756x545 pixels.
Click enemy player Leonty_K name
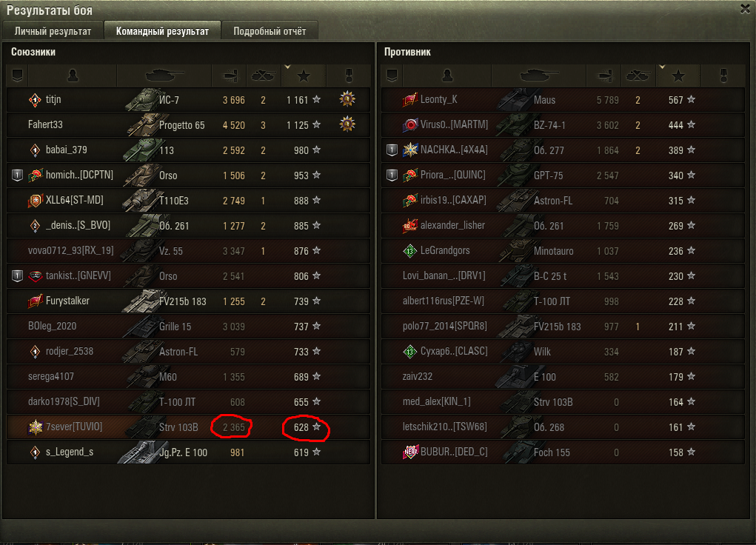[x=439, y=99]
